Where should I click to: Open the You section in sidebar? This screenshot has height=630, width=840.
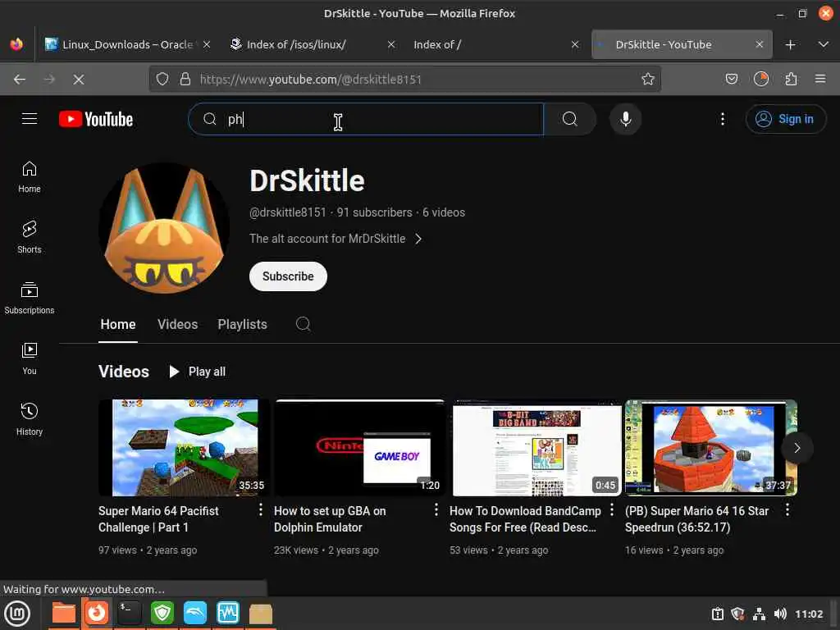30,359
